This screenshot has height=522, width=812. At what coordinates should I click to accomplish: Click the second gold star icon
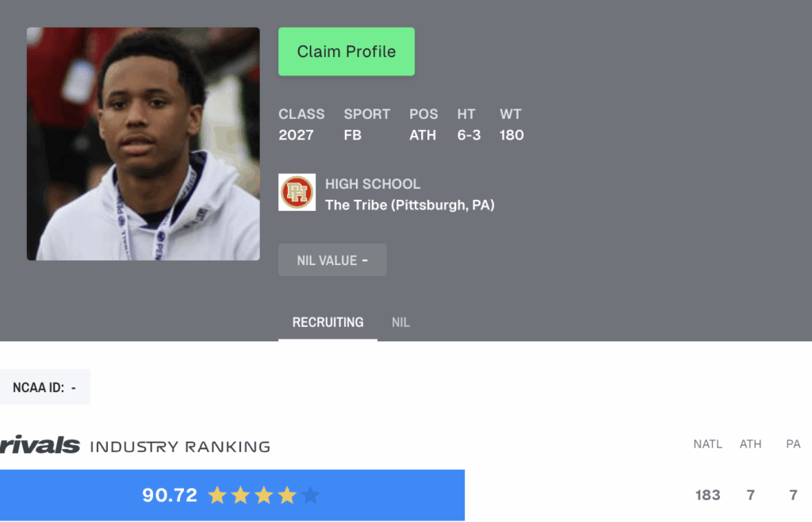click(240, 496)
